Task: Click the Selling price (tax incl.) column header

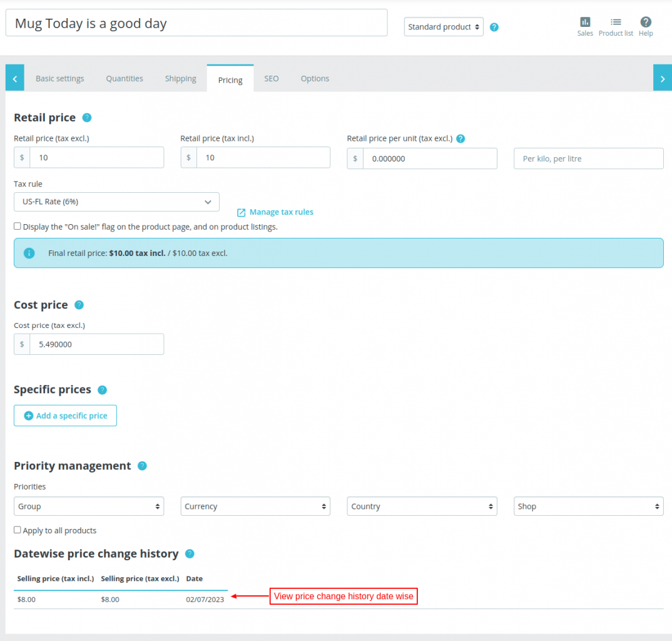Action: (x=56, y=578)
